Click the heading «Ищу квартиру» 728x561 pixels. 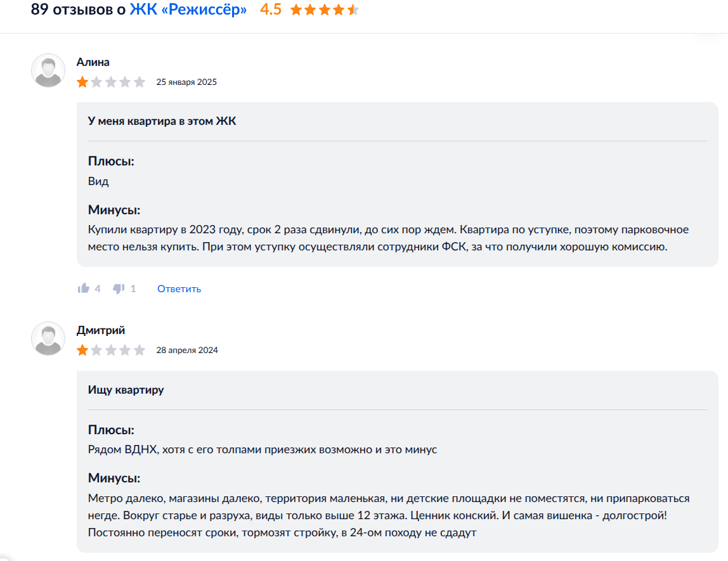tap(126, 390)
